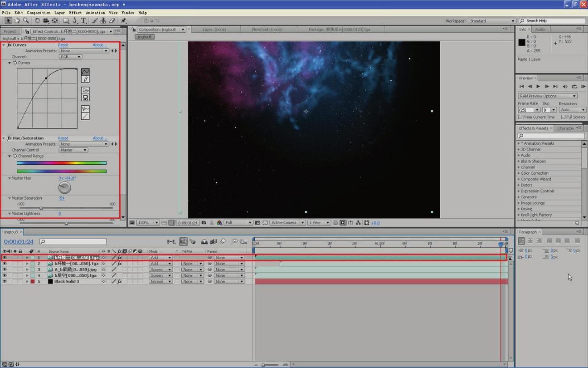
Task: Hide the A_b星星[0...050].jpg layer
Action: click(x=5, y=270)
